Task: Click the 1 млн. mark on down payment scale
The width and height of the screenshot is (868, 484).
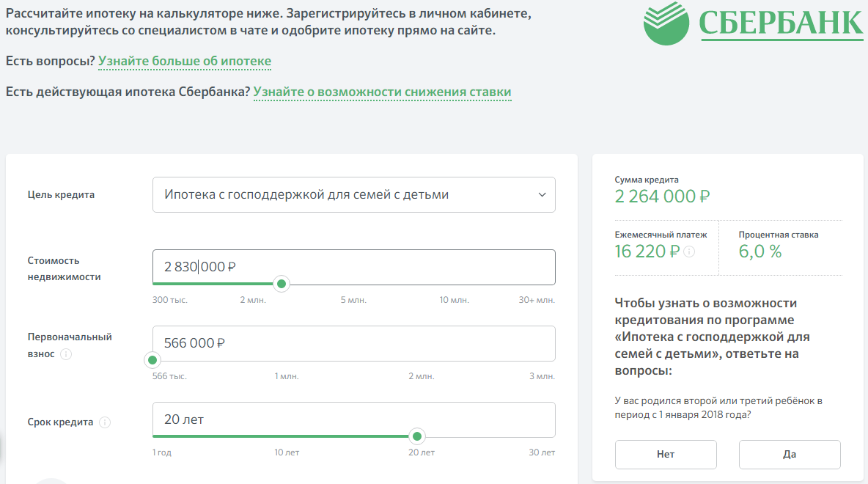Action: (287, 377)
